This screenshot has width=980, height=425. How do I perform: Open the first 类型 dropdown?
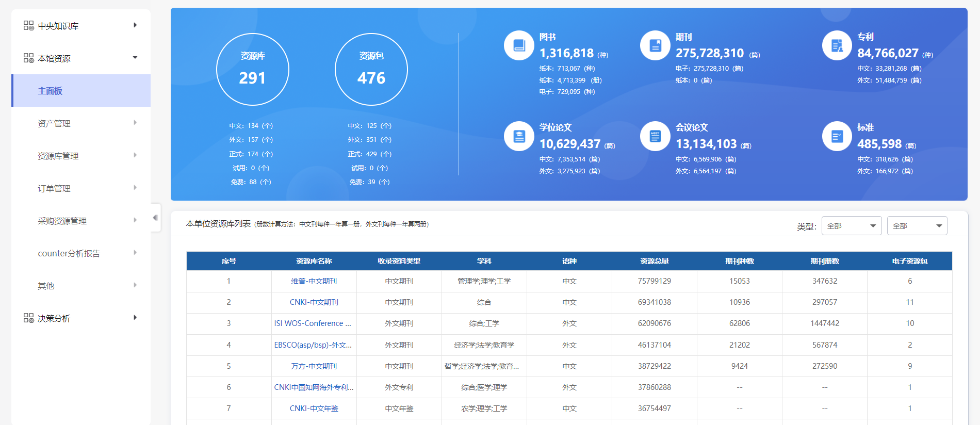pyautogui.click(x=851, y=226)
